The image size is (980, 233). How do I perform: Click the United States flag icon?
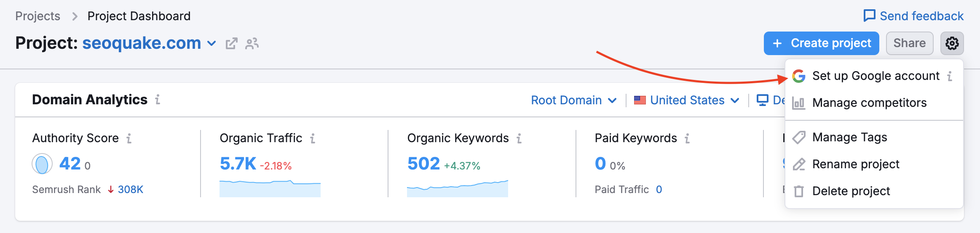click(x=640, y=100)
